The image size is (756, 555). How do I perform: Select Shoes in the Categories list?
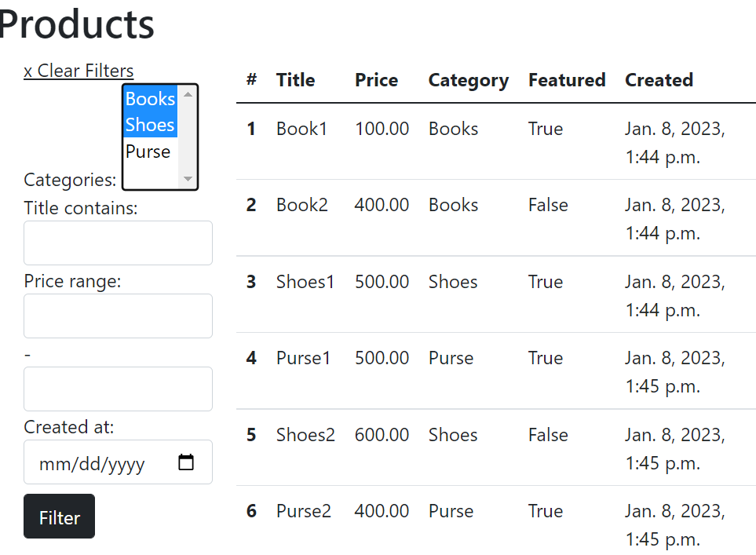coord(148,124)
